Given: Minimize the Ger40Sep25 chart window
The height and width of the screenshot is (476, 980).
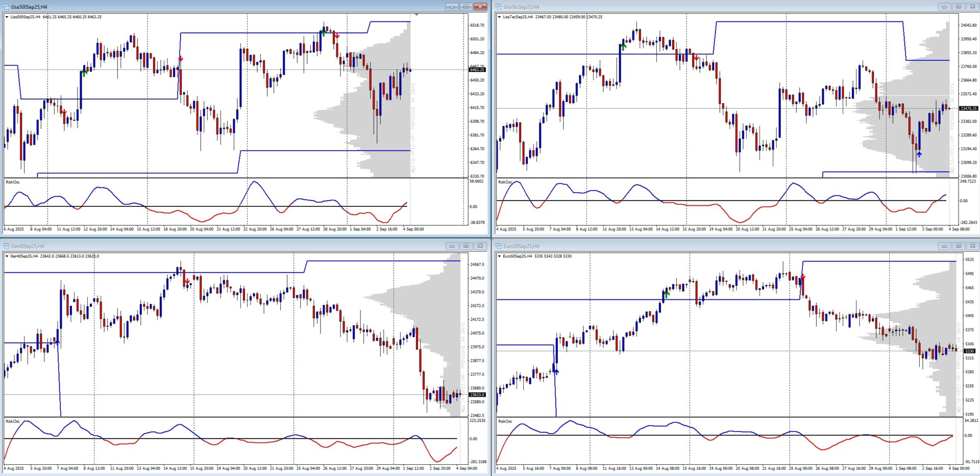Looking at the screenshot, I should point(452,246).
